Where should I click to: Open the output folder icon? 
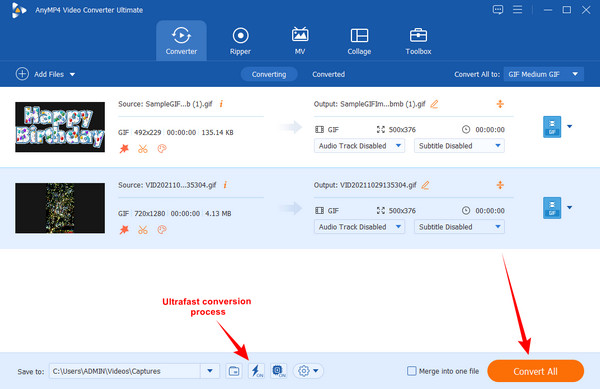tap(234, 371)
